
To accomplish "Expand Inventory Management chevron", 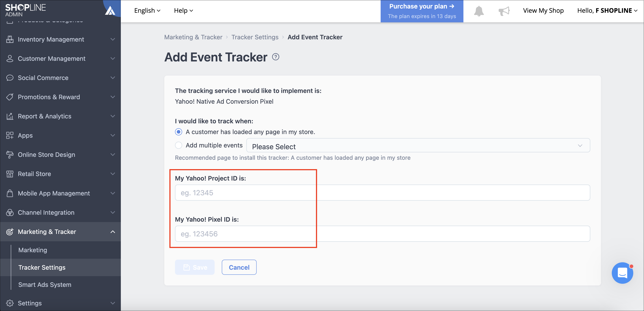I will 113,39.
